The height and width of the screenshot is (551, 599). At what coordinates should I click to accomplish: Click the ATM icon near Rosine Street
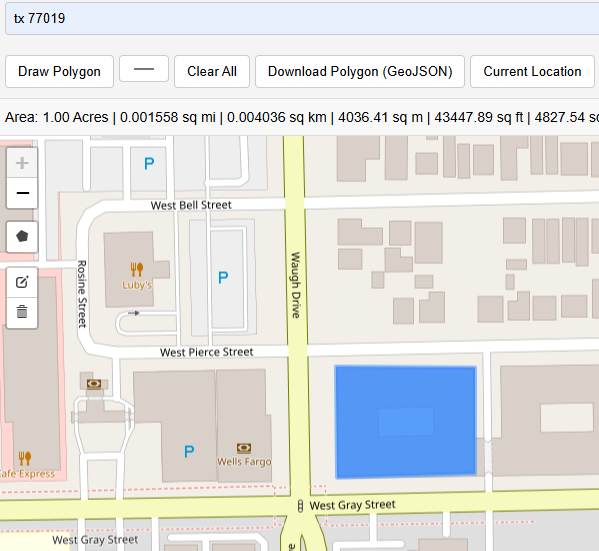[x=94, y=383]
